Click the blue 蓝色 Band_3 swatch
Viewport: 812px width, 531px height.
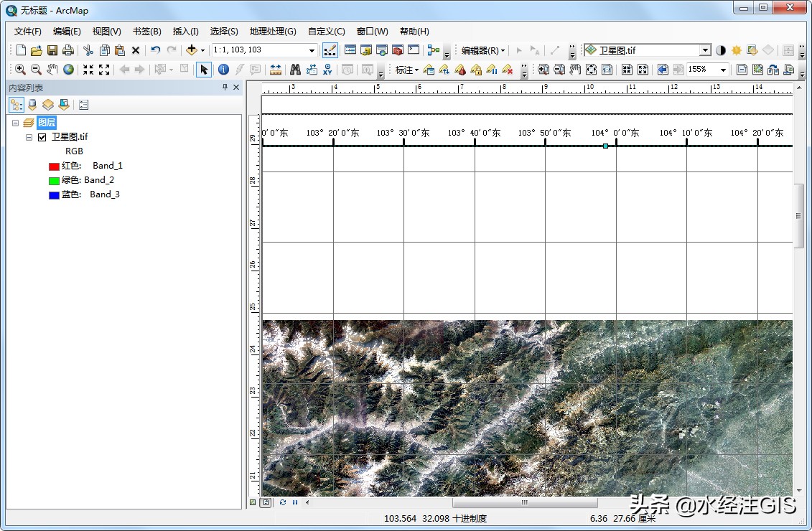(54, 195)
